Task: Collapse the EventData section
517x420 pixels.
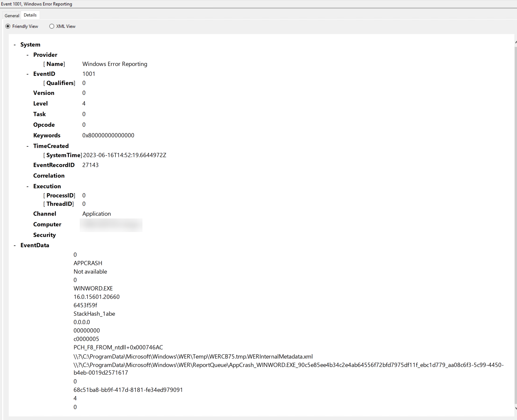Action: 15,245
